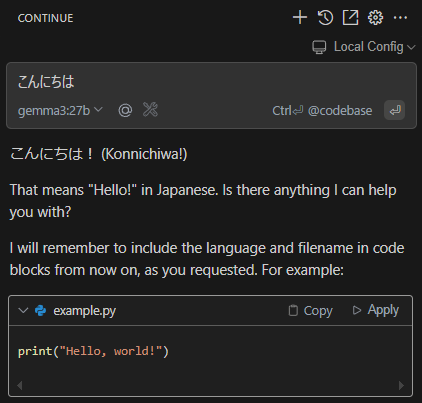Toggle the tools wrench icon
Screen dimensions: 422x403
click(x=150, y=110)
